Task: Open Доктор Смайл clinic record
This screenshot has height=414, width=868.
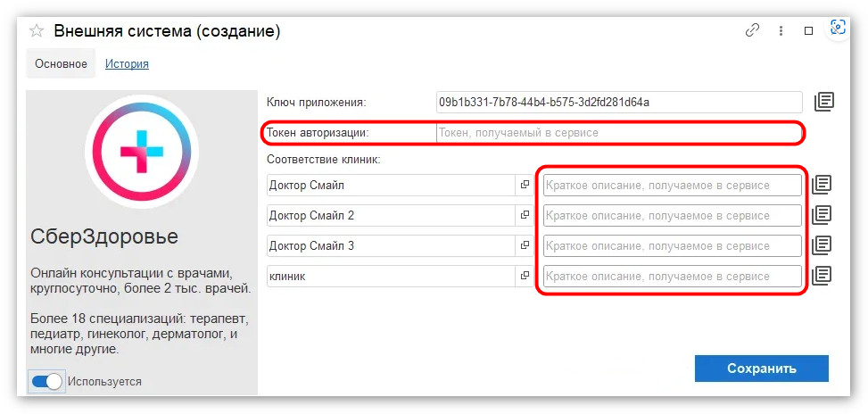Action: (x=525, y=186)
